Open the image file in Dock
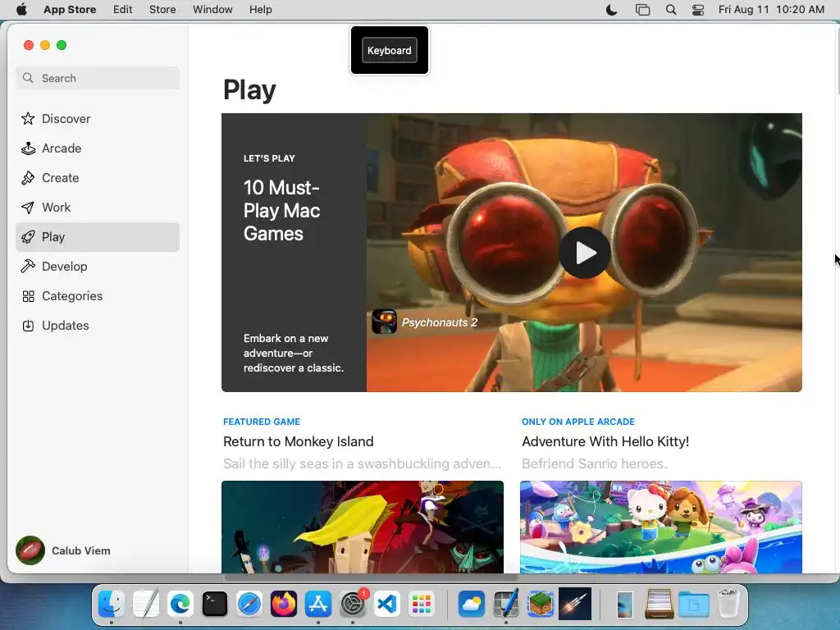The width and height of the screenshot is (840, 630). point(624,605)
